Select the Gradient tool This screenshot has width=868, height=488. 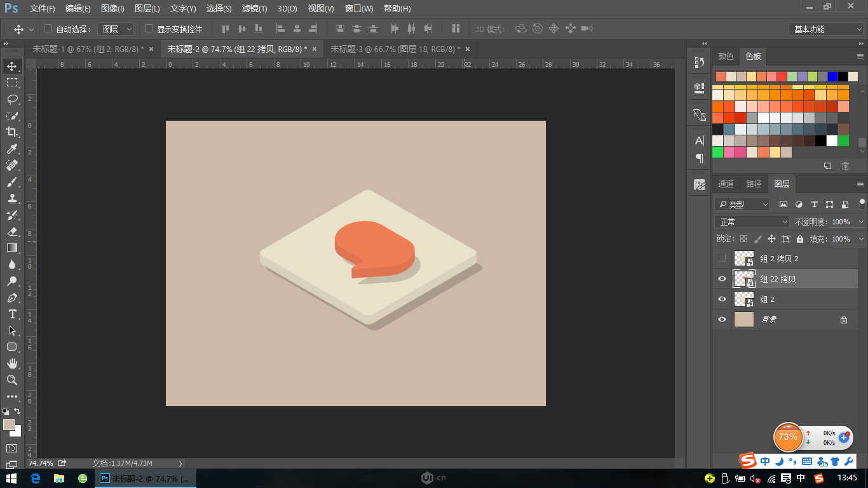coord(11,248)
